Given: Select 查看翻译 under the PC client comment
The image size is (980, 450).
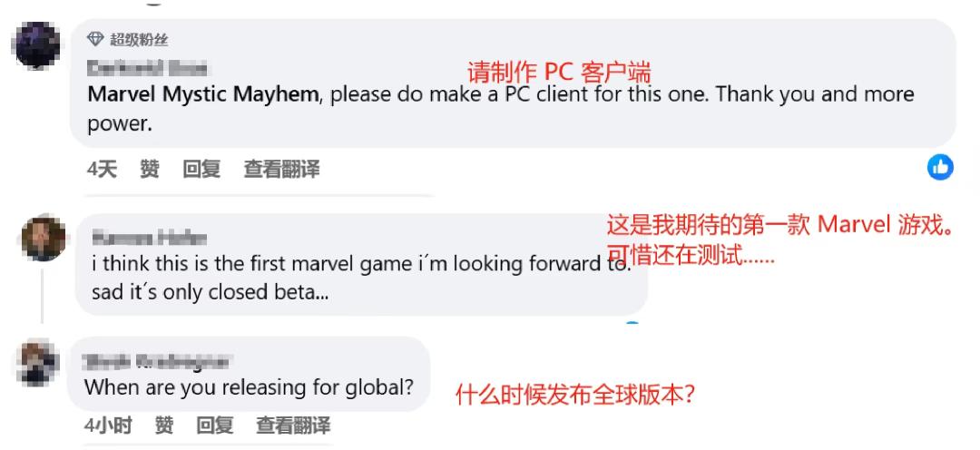Looking at the screenshot, I should (281, 169).
